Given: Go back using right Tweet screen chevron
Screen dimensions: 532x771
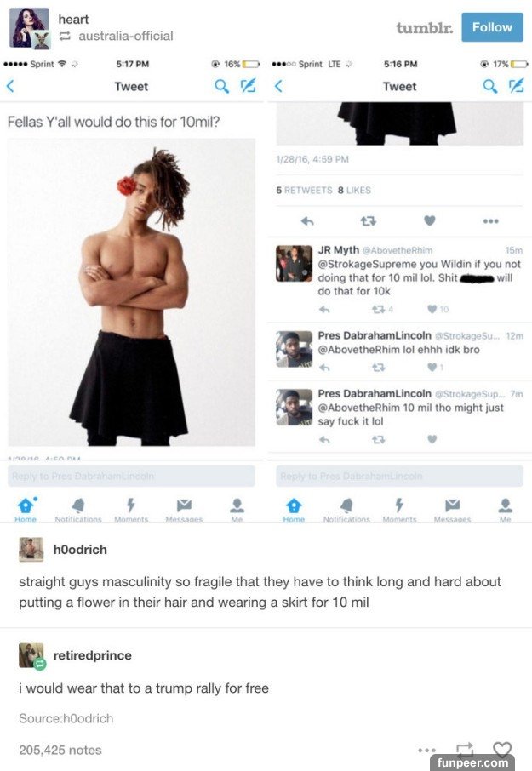Looking at the screenshot, I should pos(278,86).
